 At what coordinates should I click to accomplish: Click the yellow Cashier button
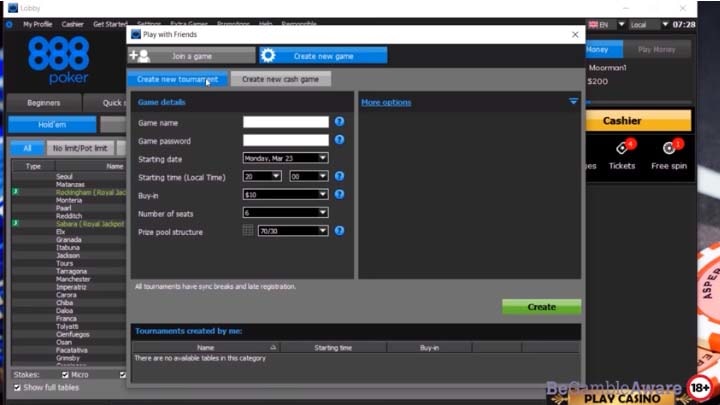(x=638, y=121)
